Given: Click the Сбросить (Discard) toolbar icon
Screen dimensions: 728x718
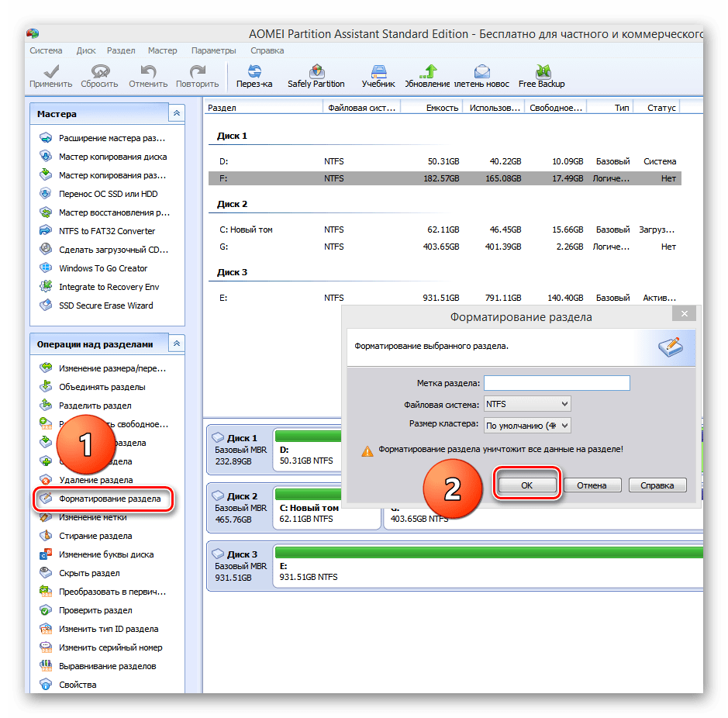Looking at the screenshot, I should (x=99, y=75).
